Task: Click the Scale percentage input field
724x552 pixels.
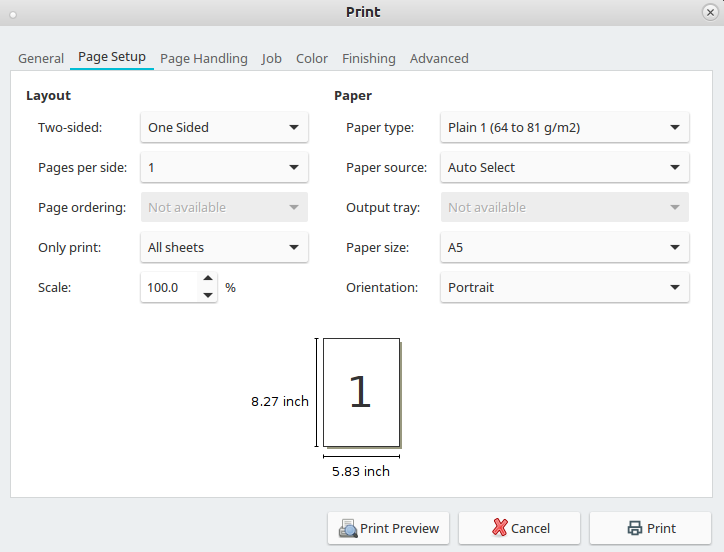Action: tap(170, 287)
